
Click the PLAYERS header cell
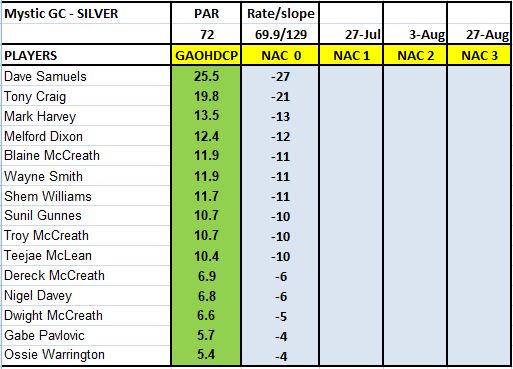click(x=87, y=55)
